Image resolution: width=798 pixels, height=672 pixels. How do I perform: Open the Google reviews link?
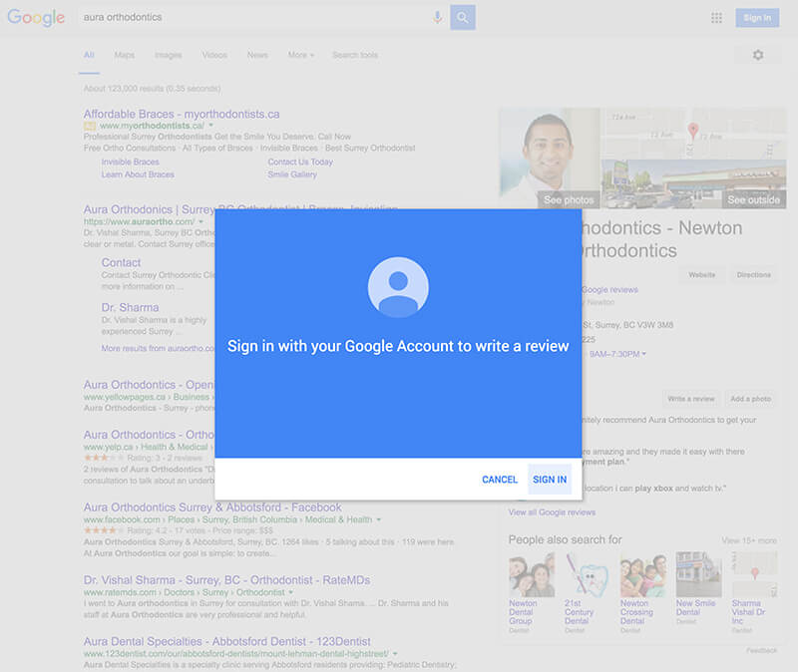(x=609, y=289)
